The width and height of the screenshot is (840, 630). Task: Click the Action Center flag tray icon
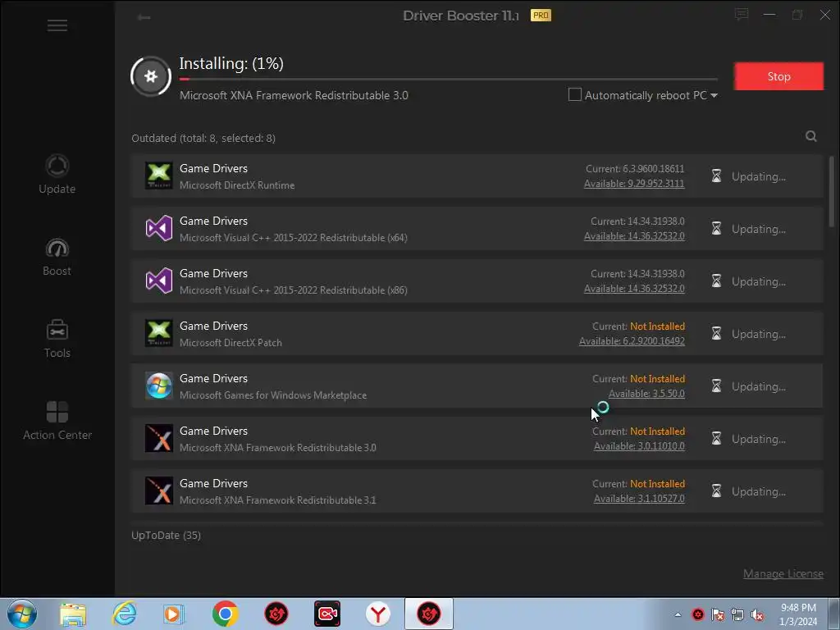pos(718,615)
